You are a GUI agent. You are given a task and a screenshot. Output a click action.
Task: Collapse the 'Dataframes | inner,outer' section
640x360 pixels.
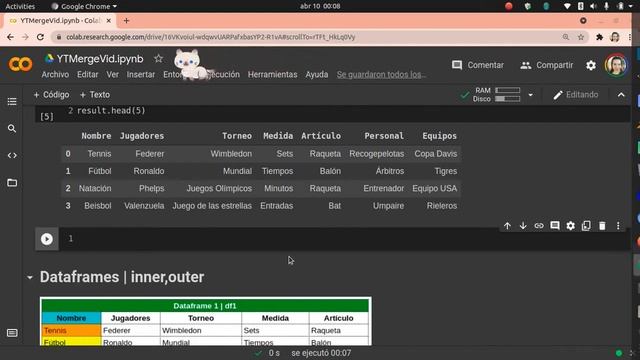pyautogui.click(x=30, y=278)
